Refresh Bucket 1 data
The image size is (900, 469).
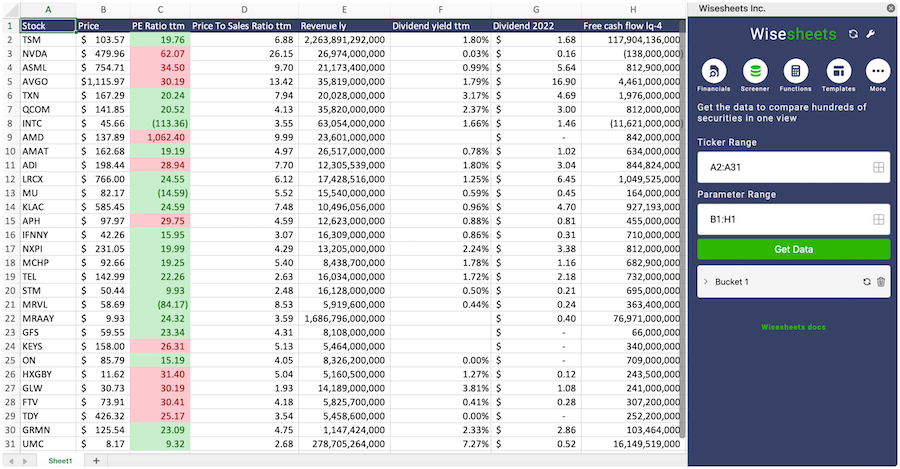point(866,282)
